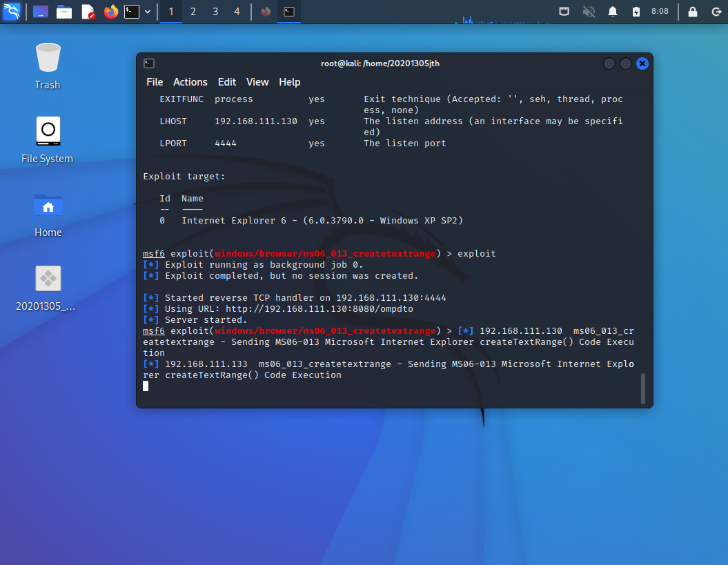728x565 pixels.
Task: Click the clock showing 8:08
Action: [x=660, y=11]
